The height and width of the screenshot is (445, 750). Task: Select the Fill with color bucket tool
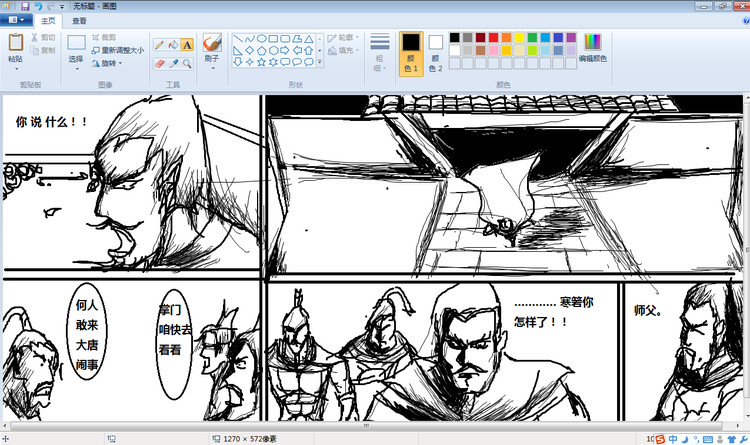click(172, 45)
